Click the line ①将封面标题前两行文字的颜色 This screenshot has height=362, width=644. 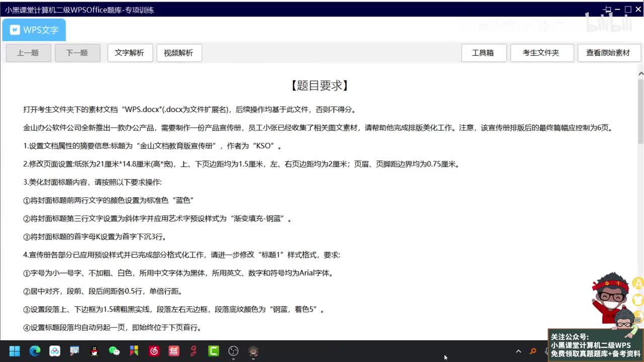(109, 200)
